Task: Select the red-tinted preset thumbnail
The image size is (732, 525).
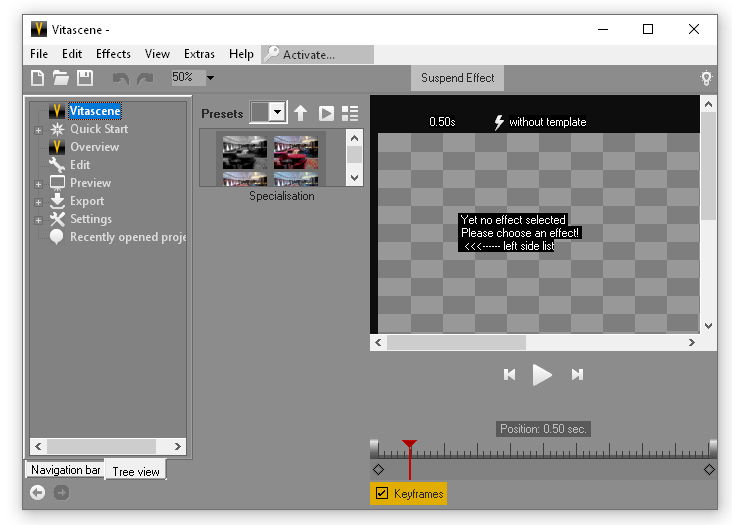Action: (296, 152)
